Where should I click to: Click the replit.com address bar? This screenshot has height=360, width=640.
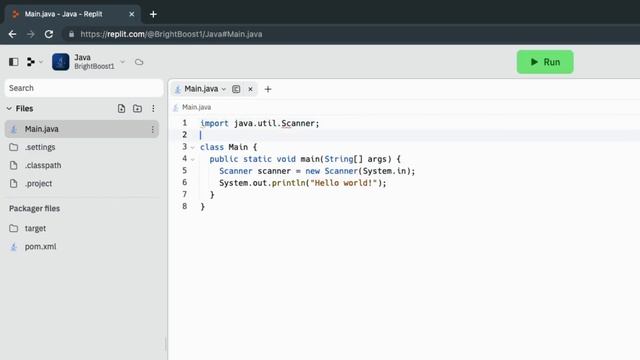pyautogui.click(x=171, y=34)
